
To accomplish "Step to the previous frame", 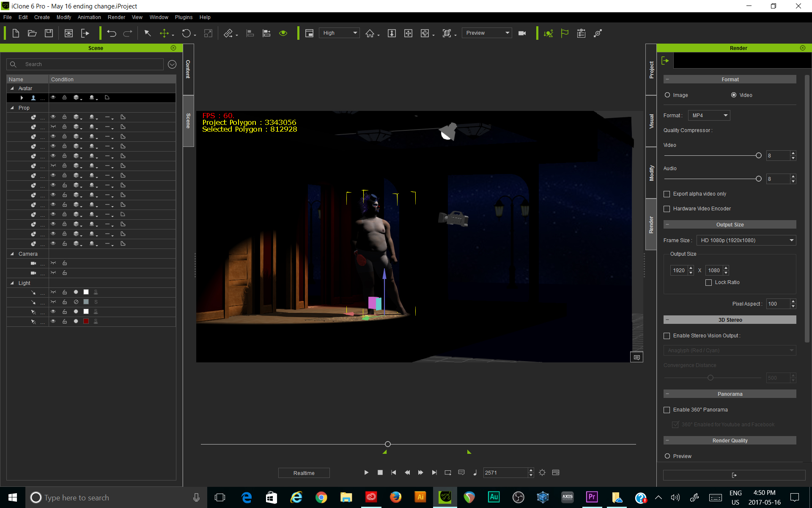I will (407, 472).
